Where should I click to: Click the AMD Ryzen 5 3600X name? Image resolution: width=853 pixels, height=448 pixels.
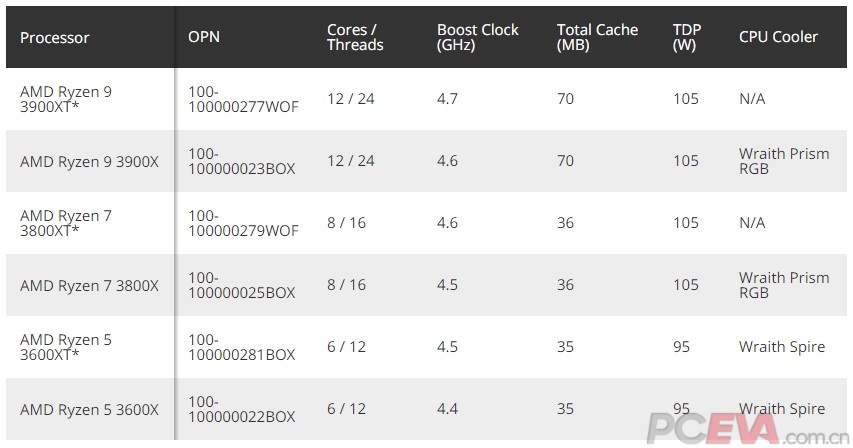[89, 409]
